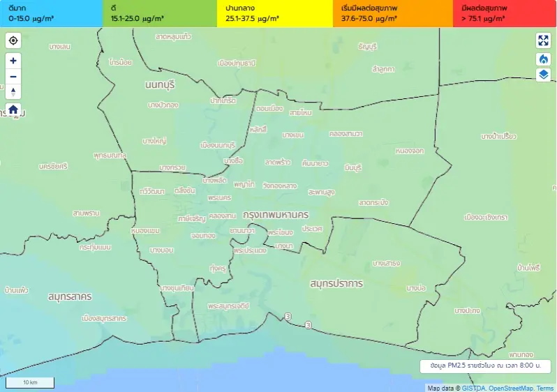Click the นครชัยศรี label
This screenshot has height=392, width=557.
pos(53,166)
